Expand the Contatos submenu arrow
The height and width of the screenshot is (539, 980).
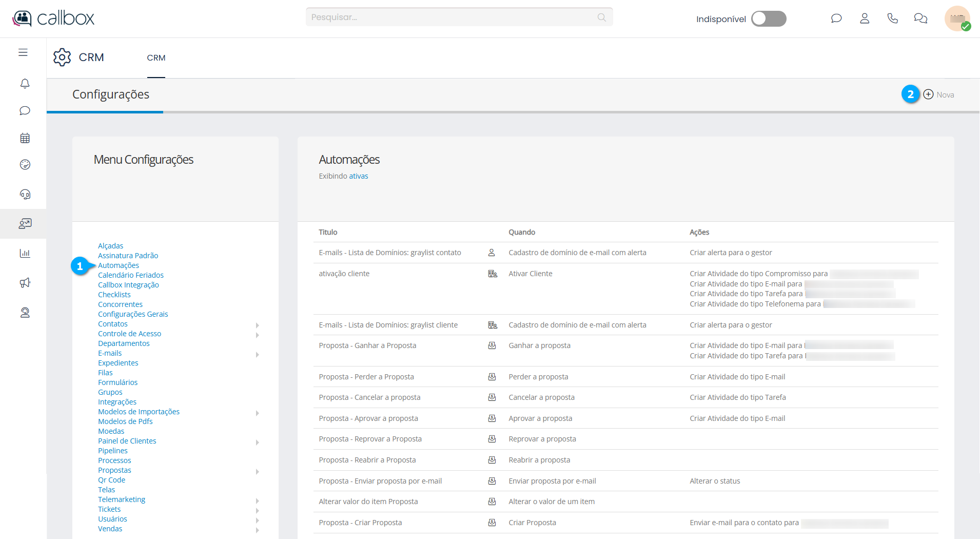[x=257, y=325]
